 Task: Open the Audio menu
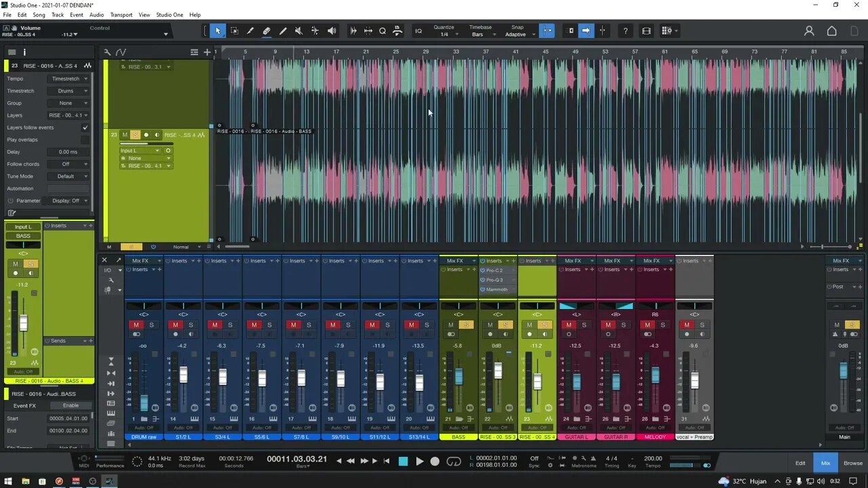pyautogui.click(x=96, y=15)
